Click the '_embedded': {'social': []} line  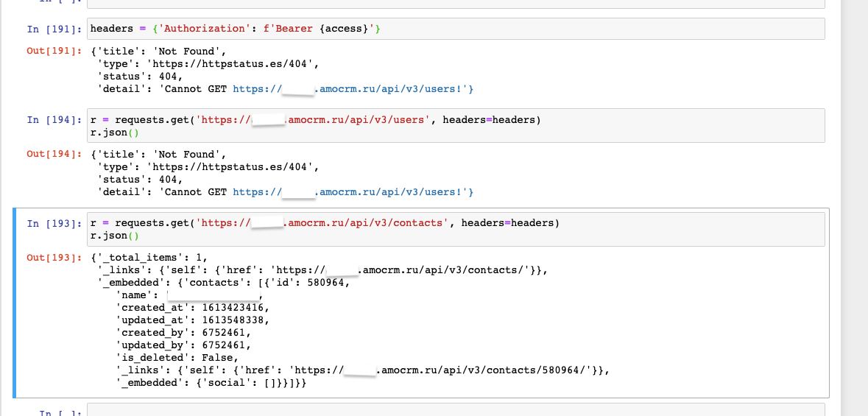(211, 383)
